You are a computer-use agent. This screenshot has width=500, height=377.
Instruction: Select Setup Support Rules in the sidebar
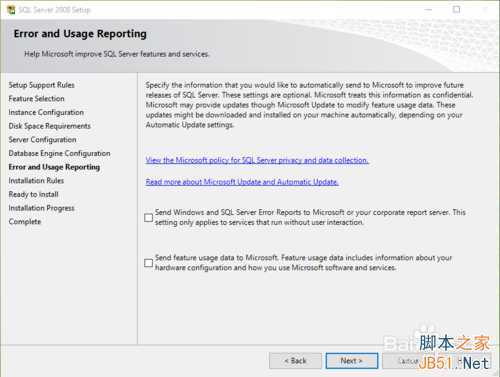tap(42, 85)
